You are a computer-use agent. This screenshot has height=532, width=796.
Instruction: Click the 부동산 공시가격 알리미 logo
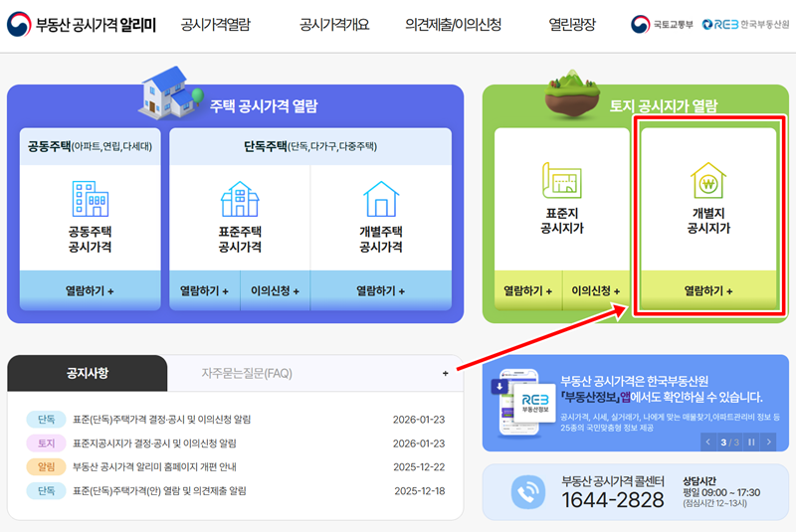click(x=82, y=24)
